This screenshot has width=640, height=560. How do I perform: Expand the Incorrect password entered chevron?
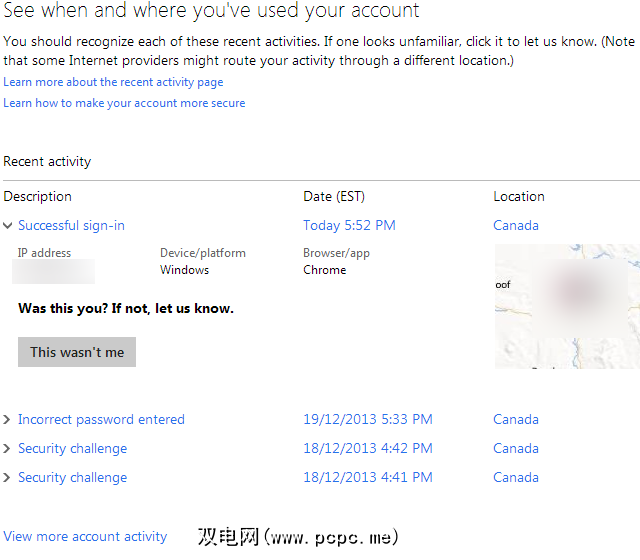(8, 420)
